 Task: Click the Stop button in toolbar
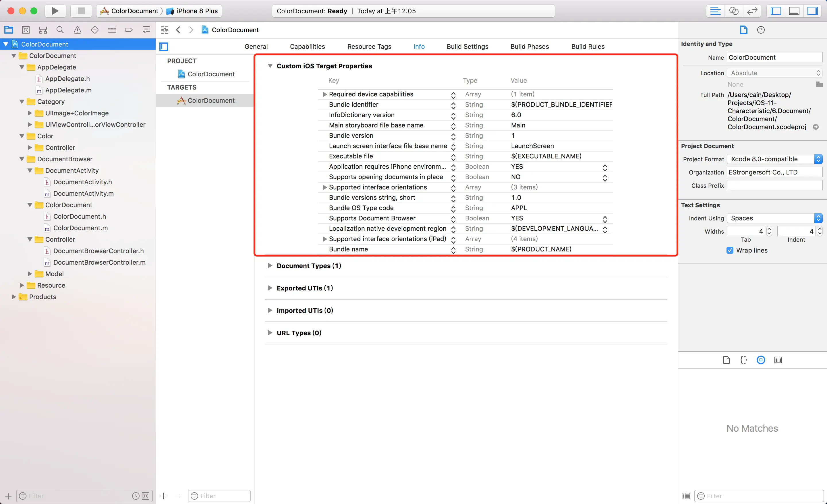81,11
